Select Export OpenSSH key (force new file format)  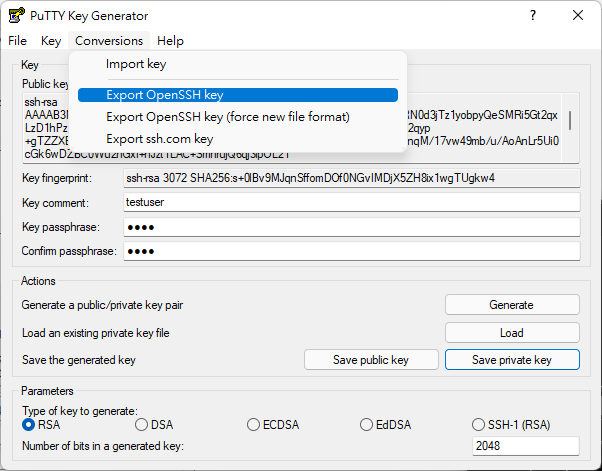227,117
